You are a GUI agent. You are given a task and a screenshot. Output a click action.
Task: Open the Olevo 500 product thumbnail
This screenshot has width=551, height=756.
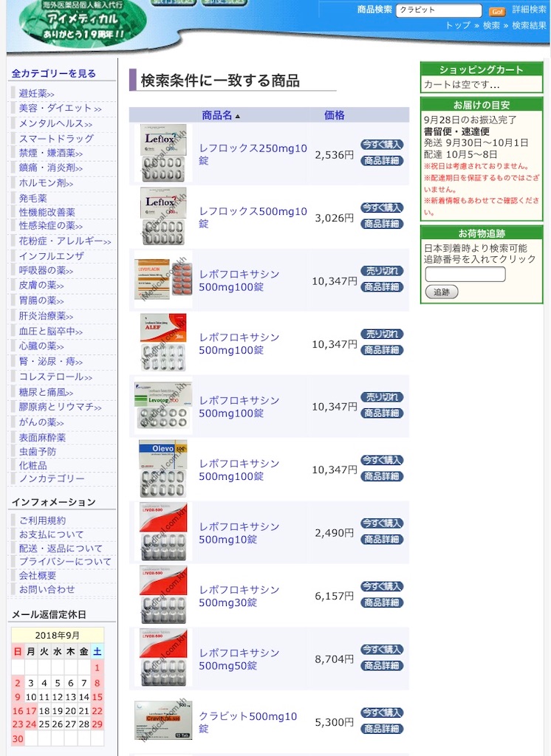163,469
